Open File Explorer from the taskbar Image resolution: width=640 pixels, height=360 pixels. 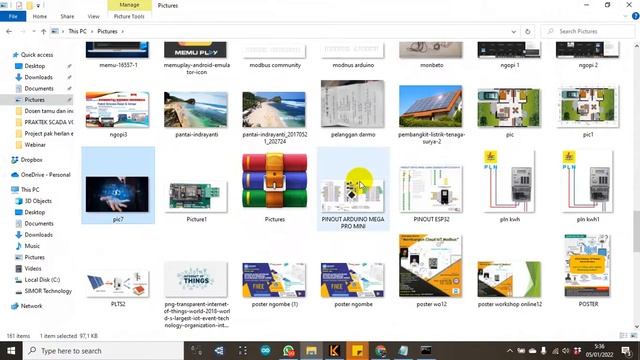pos(311,351)
